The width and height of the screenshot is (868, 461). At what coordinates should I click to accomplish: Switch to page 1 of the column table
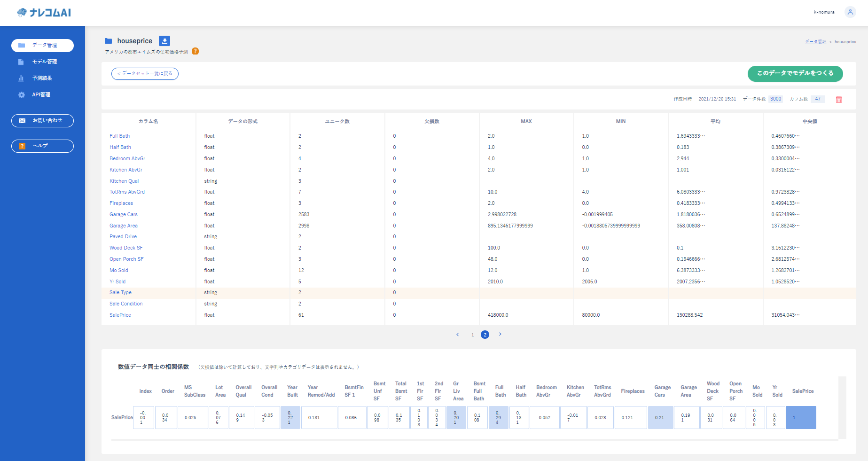[x=472, y=334]
